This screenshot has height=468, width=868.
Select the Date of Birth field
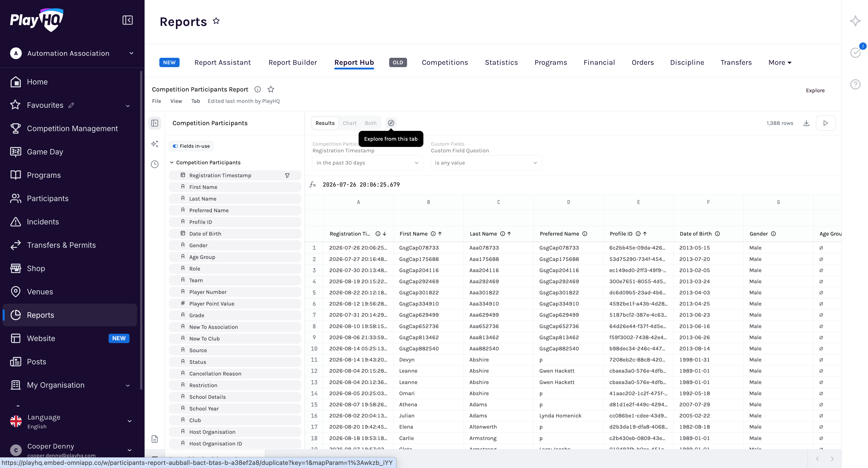pyautogui.click(x=235, y=233)
